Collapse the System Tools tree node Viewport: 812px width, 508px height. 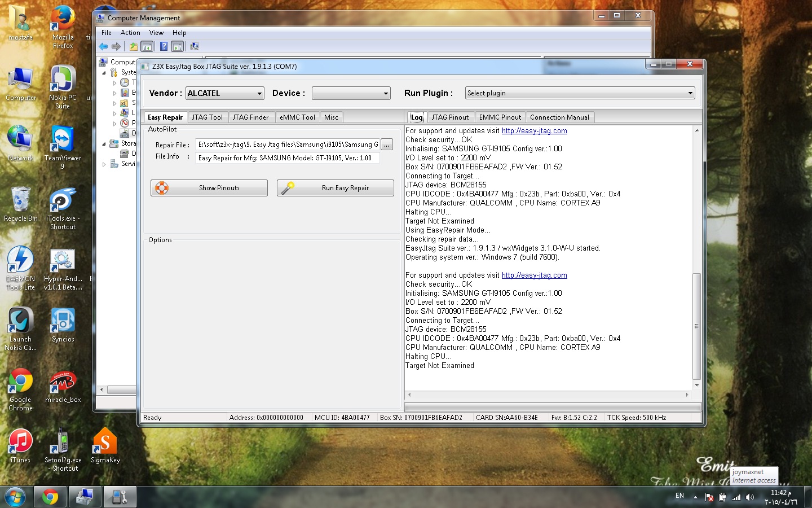[104, 72]
